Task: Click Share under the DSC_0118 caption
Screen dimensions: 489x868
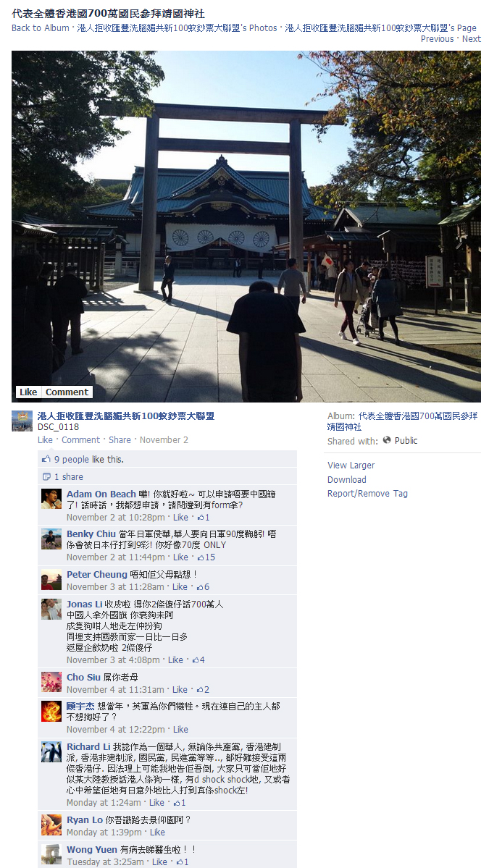Action: (x=120, y=439)
